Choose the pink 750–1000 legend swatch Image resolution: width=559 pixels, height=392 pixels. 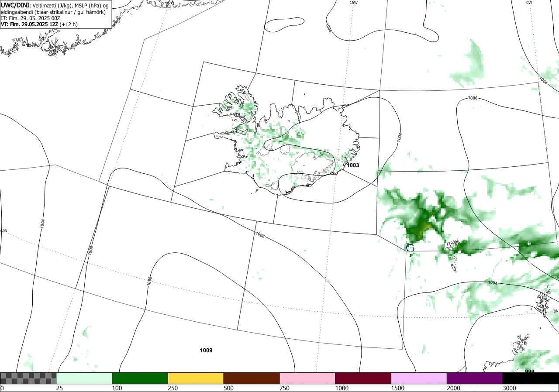pos(307,378)
